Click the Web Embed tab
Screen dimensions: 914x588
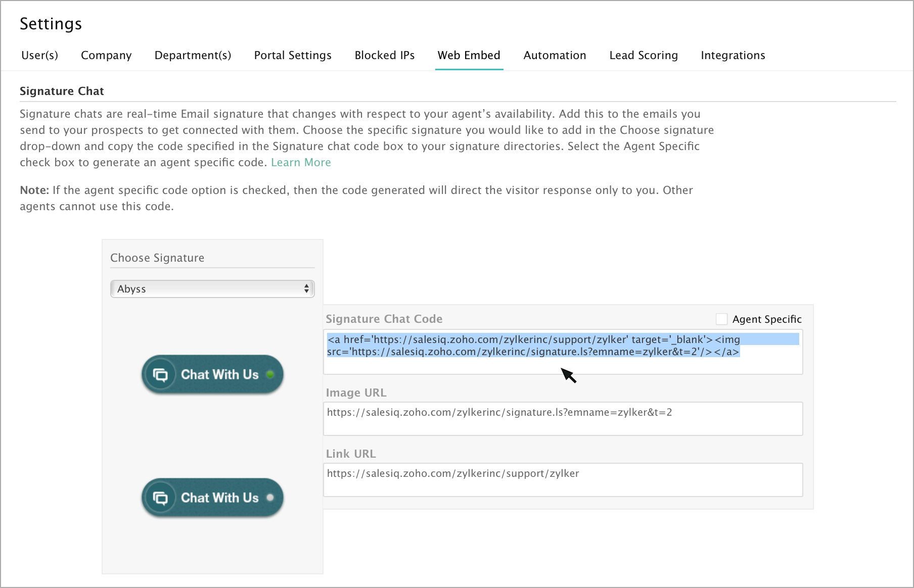pos(469,55)
